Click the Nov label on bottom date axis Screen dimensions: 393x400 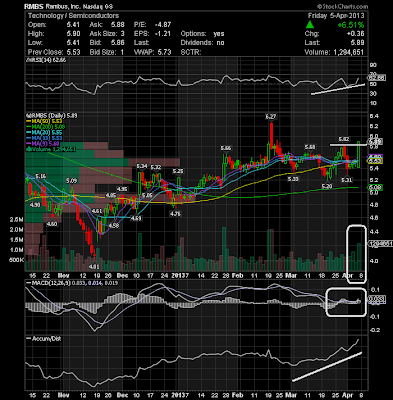63,395
